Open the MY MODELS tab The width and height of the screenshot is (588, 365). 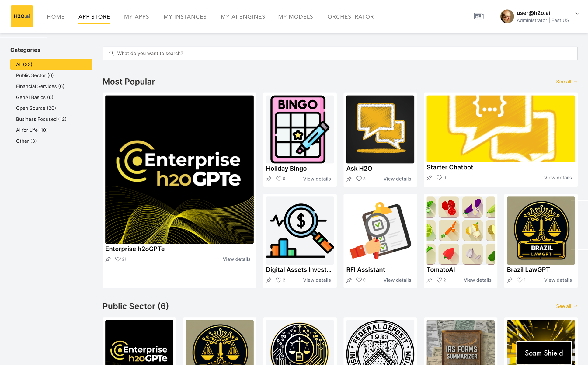[x=295, y=17]
